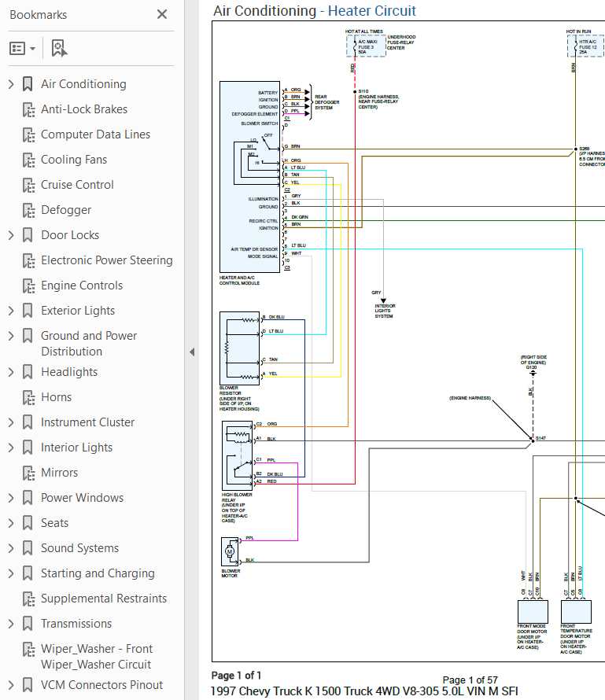
Task: Select the Cruise Control bookmark
Action: [77, 185]
